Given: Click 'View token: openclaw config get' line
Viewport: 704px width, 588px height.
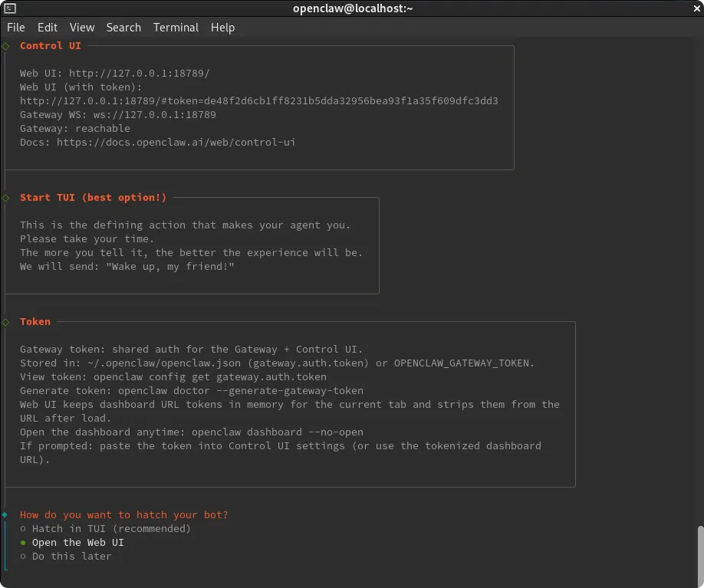Looking at the screenshot, I should 173,377.
